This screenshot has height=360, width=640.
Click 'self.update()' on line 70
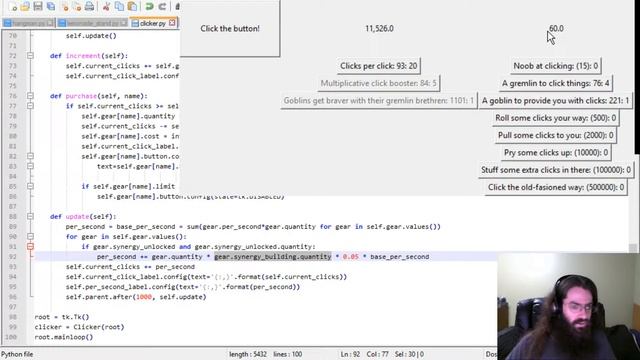[x=91, y=36]
